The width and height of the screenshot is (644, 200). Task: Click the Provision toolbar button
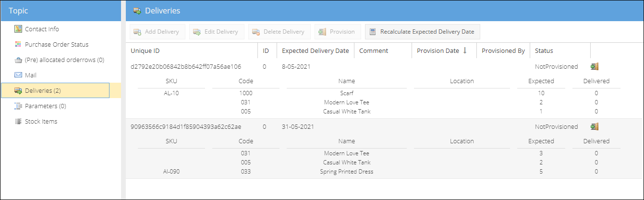pos(337,32)
